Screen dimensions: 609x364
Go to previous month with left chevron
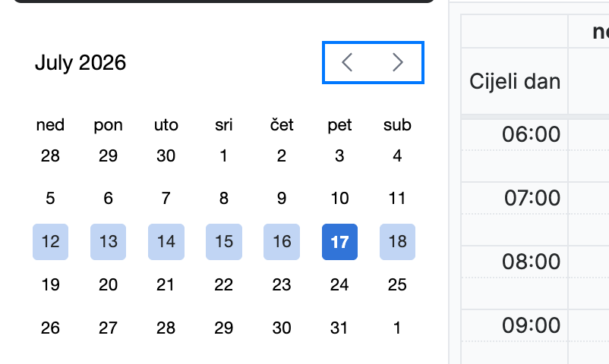click(x=347, y=62)
